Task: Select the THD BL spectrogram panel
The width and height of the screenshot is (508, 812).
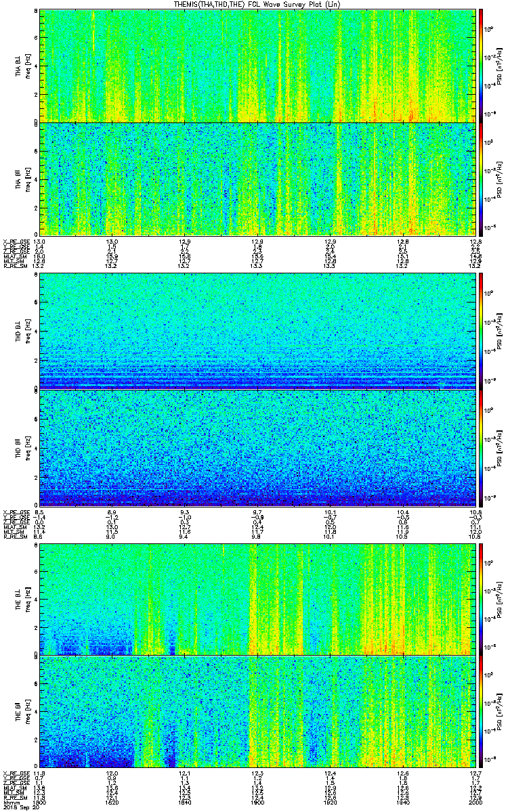Action: pos(257,330)
